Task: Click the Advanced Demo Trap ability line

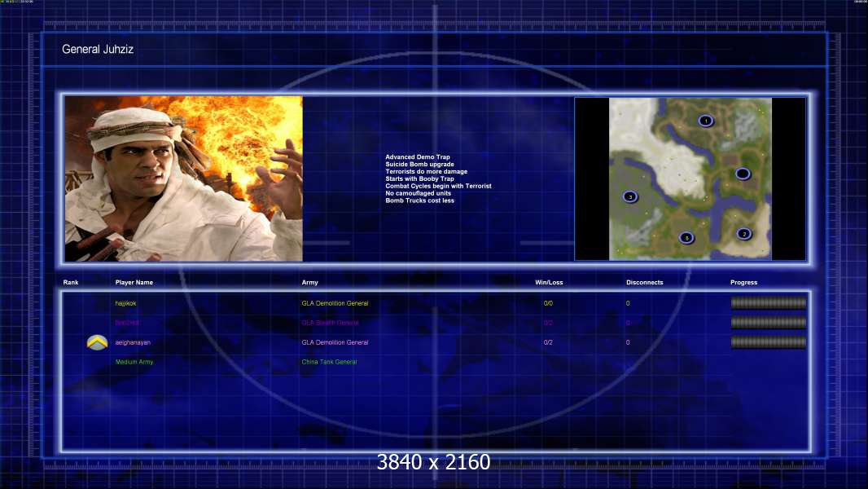Action: (418, 157)
